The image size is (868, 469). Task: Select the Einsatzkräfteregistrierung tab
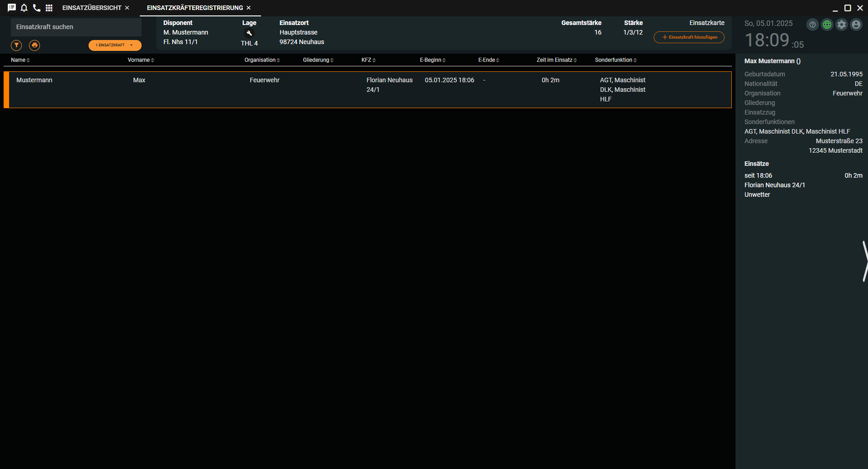[x=195, y=8]
